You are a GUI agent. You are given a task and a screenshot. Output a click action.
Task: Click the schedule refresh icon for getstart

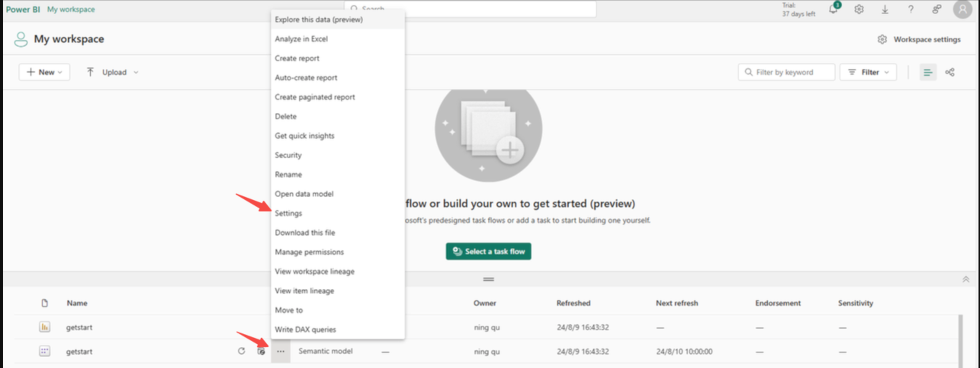[261, 351]
